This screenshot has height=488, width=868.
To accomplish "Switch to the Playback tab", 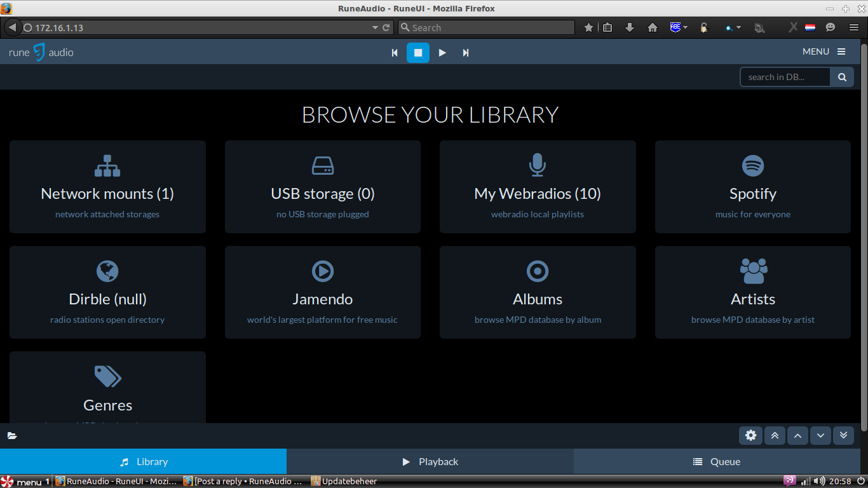I will pyautogui.click(x=430, y=461).
